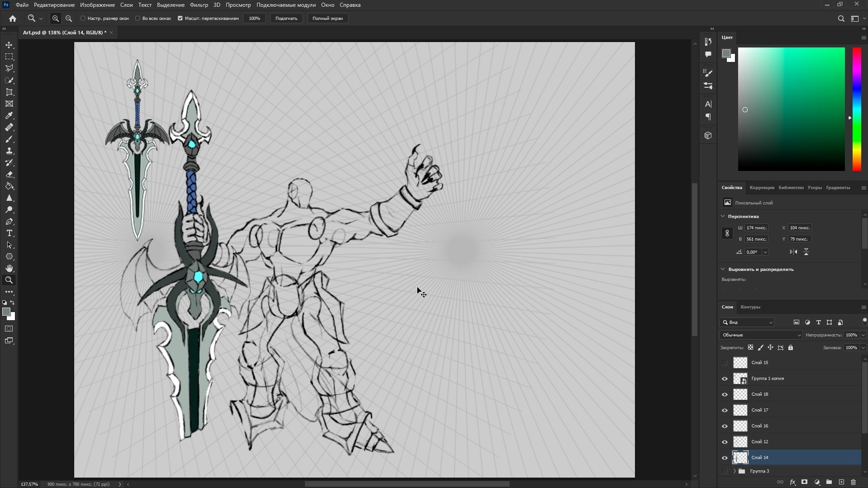Hide the Слой 18 layer
The height and width of the screenshot is (488, 868).
pyautogui.click(x=725, y=394)
